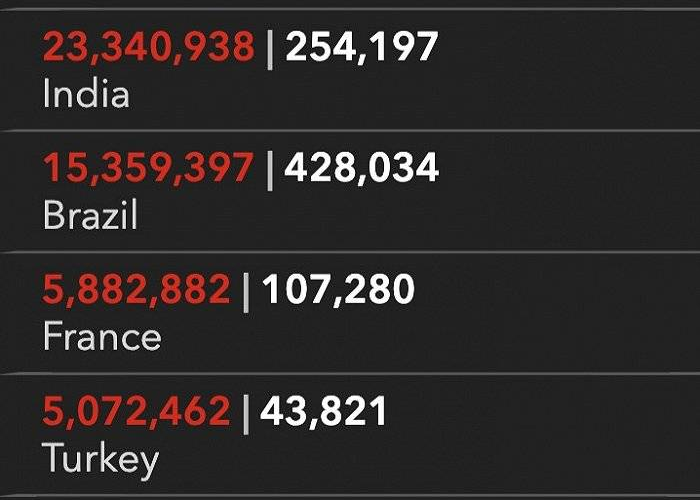This screenshot has height=500, width=700.
Task: Click Brazil's death count 428,034
Action: tap(362, 168)
